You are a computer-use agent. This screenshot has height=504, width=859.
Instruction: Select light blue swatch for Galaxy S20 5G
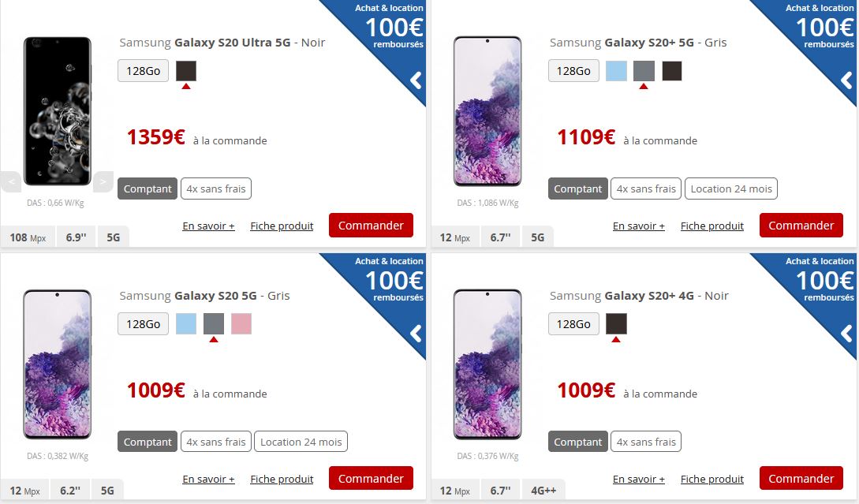click(x=186, y=323)
